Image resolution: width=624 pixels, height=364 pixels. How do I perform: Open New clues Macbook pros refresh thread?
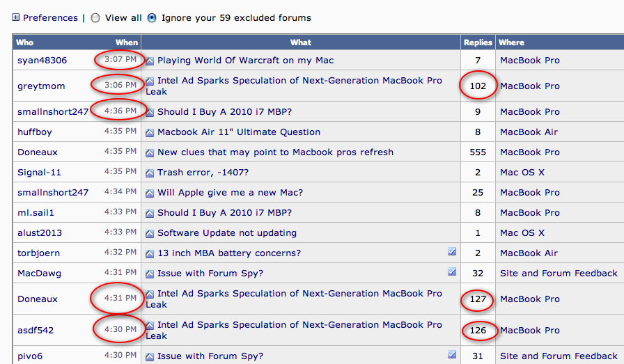point(275,152)
